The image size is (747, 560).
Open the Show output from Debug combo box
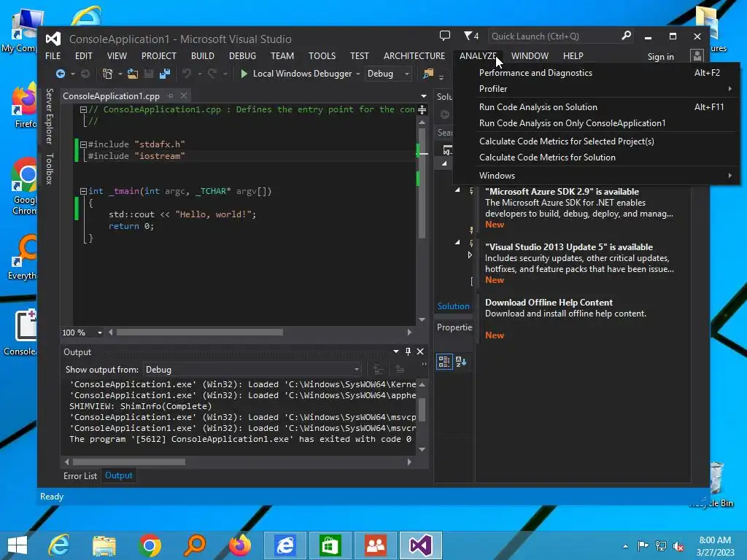[252, 370]
